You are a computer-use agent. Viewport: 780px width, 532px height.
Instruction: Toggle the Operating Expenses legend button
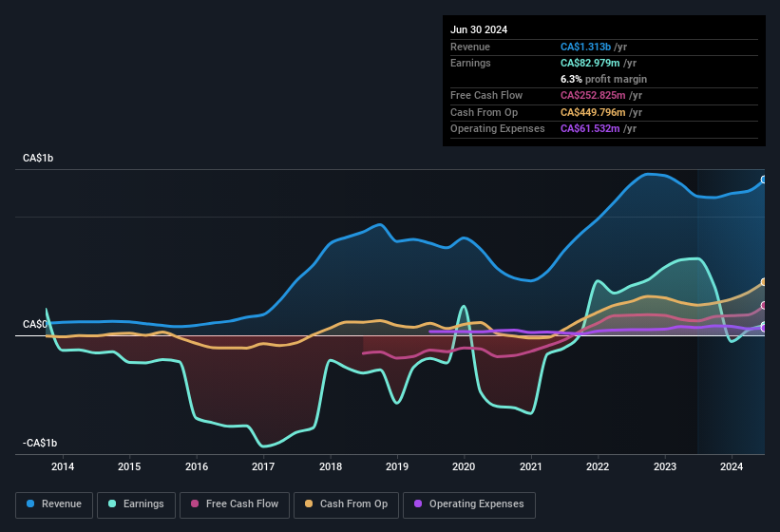(x=469, y=504)
